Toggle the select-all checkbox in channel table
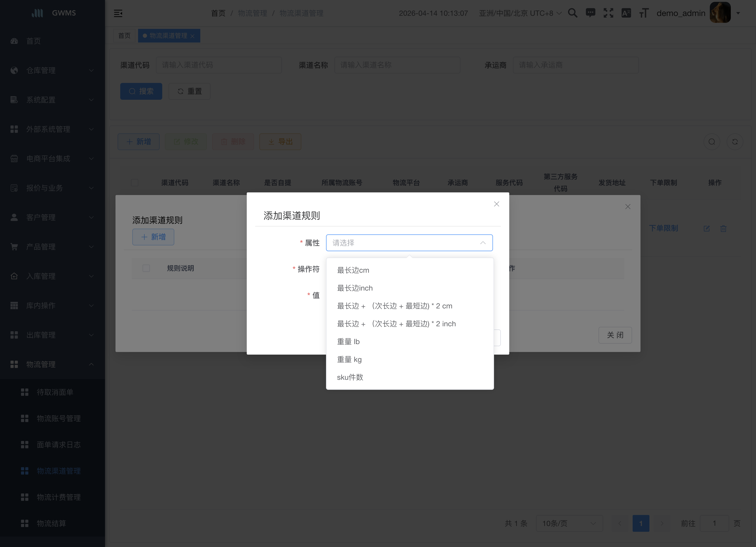The image size is (756, 547). pos(135,183)
